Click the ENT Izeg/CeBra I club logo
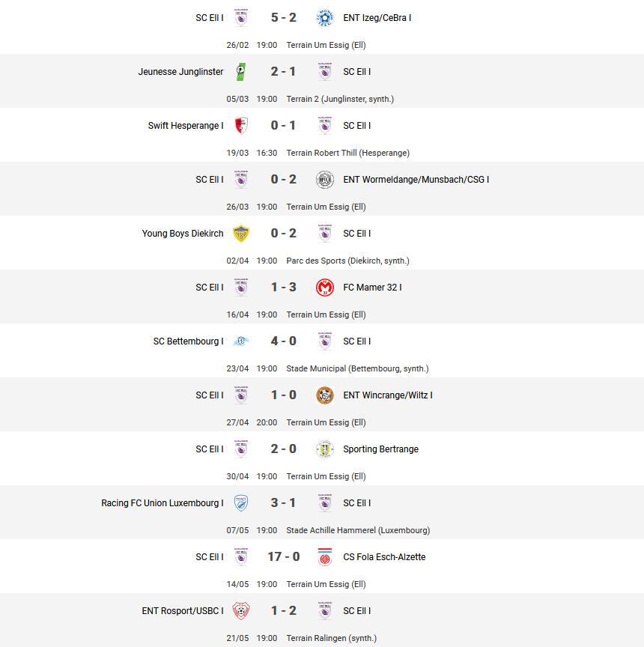 [325, 18]
